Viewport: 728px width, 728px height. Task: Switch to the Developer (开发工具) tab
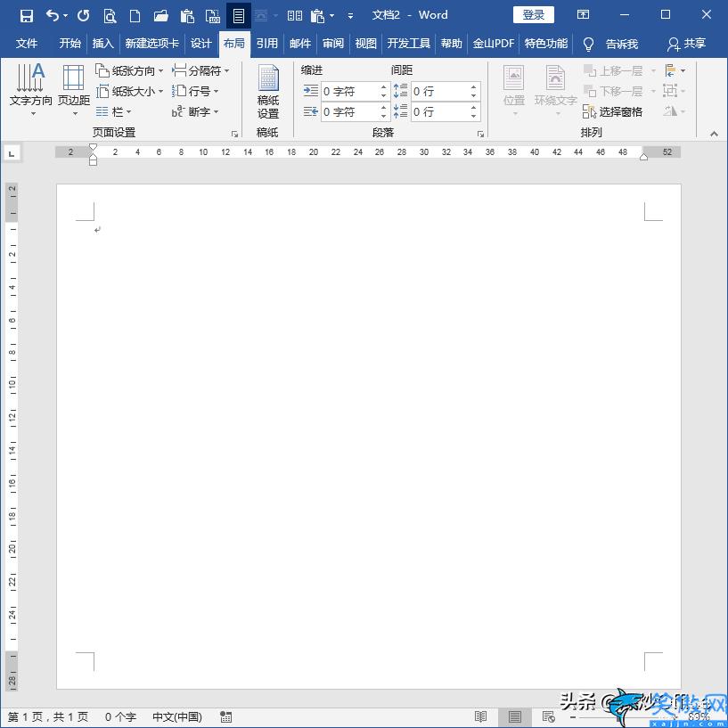click(x=409, y=44)
